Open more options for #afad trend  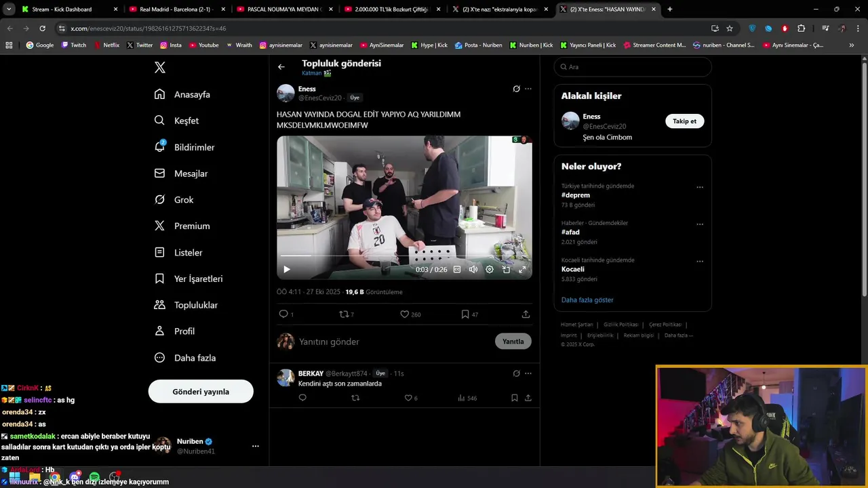700,224
